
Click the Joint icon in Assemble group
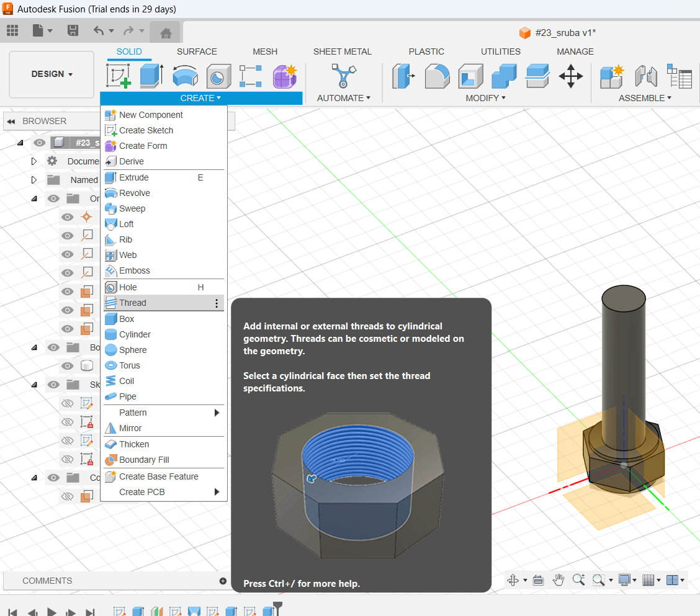pos(645,76)
